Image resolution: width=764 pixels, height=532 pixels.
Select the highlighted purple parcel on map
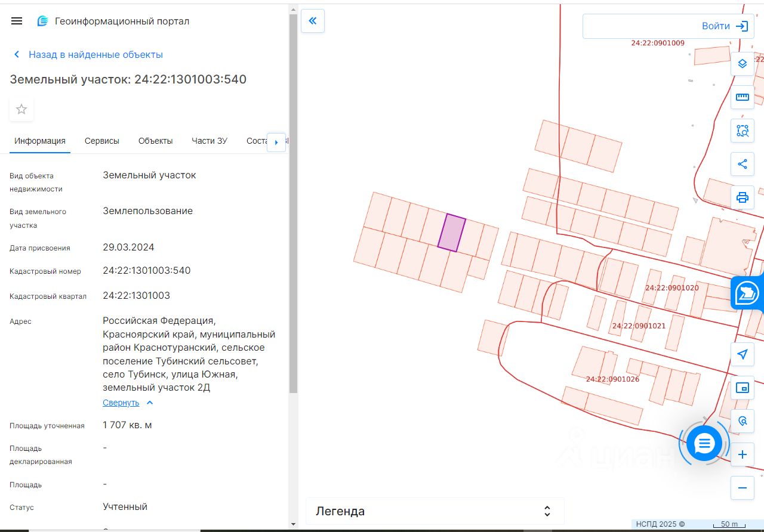(x=452, y=233)
